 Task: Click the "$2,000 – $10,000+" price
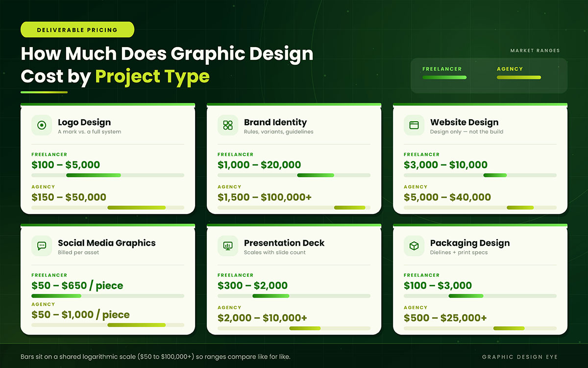point(263,318)
